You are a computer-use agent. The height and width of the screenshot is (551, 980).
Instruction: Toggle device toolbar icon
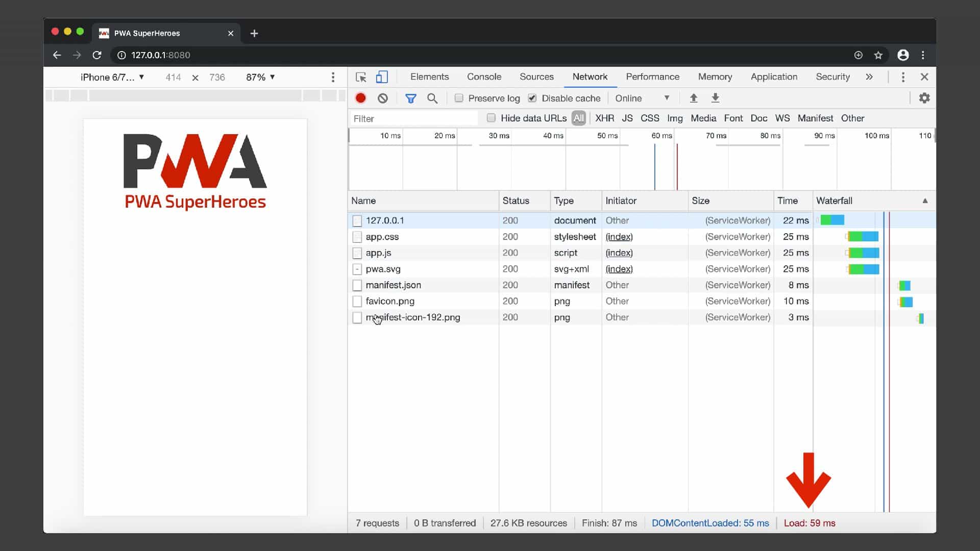click(x=382, y=77)
